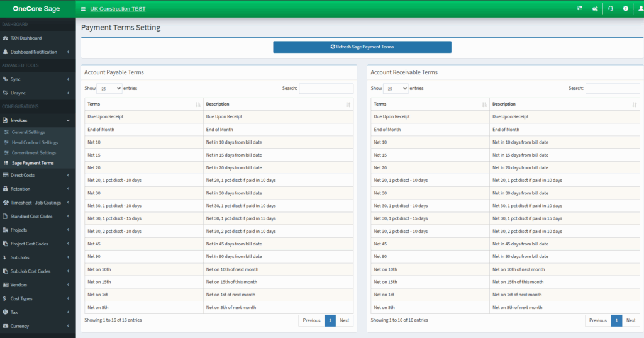This screenshot has height=338, width=644.
Task: Click the user profile icon
Action: (641, 8)
